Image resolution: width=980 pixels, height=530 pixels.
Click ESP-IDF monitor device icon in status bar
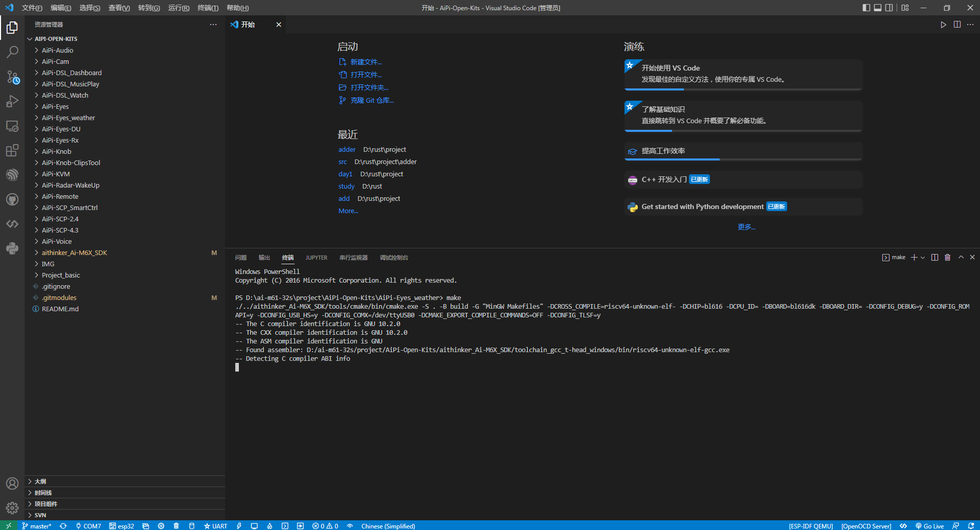pos(254,526)
